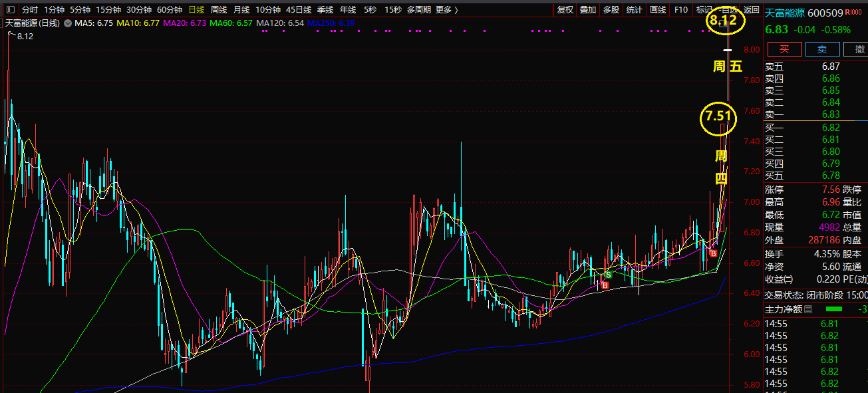Select the 45日线 period
868x393 pixels.
coord(299,10)
